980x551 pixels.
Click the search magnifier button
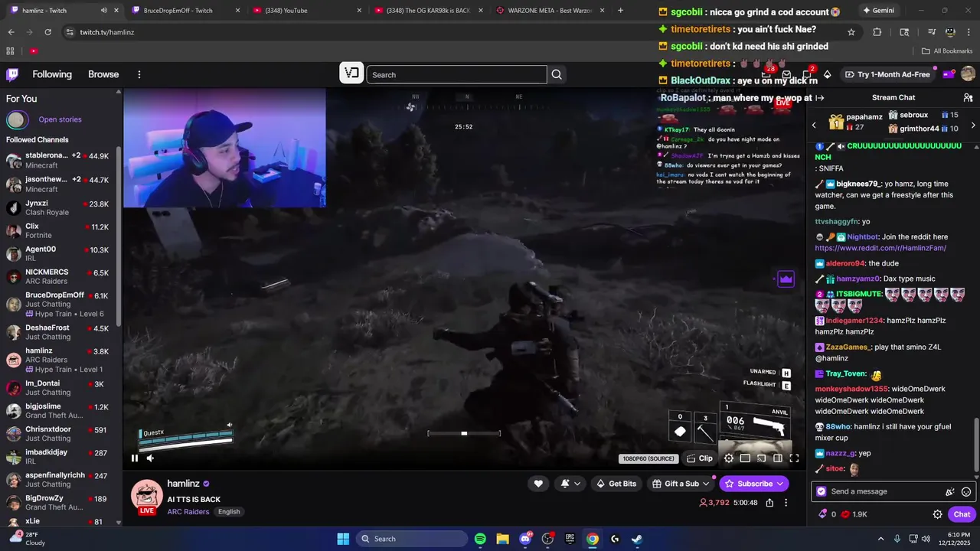[557, 74]
